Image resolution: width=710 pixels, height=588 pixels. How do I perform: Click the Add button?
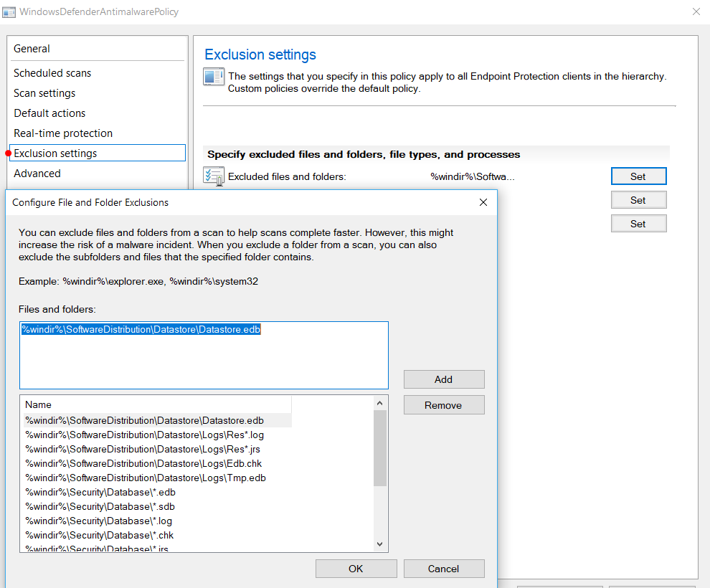pos(444,379)
